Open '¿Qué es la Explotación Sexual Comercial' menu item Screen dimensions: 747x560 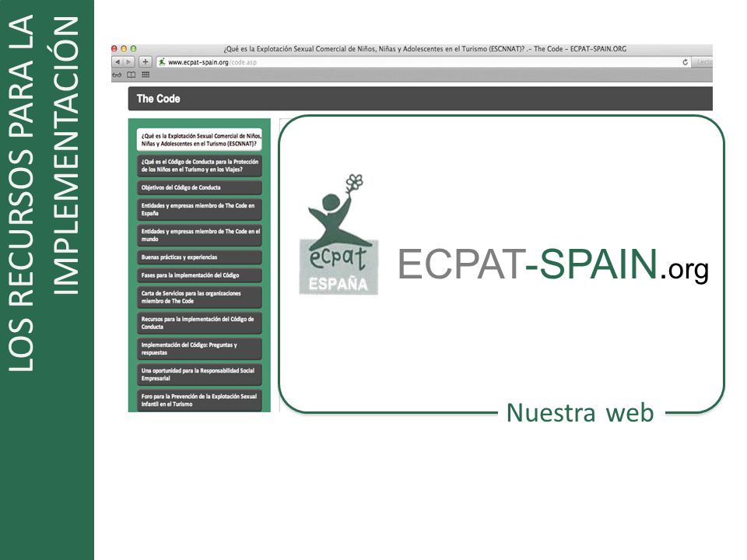200,139
